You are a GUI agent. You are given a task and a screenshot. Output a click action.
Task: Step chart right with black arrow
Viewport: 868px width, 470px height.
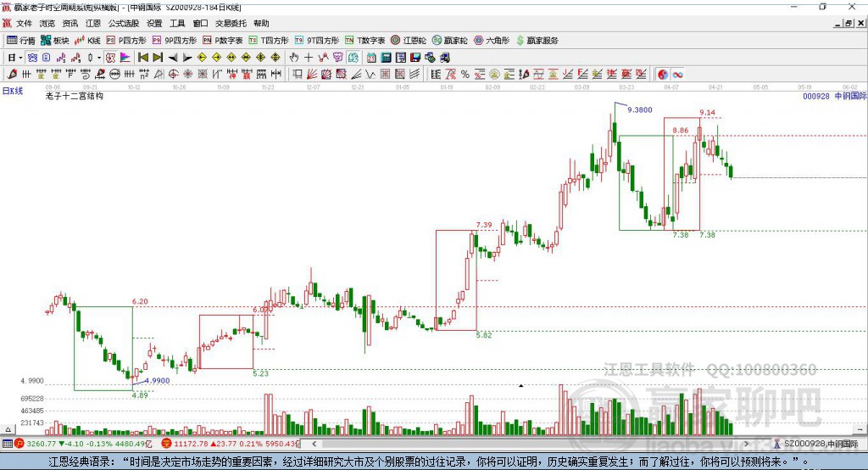pos(187,58)
